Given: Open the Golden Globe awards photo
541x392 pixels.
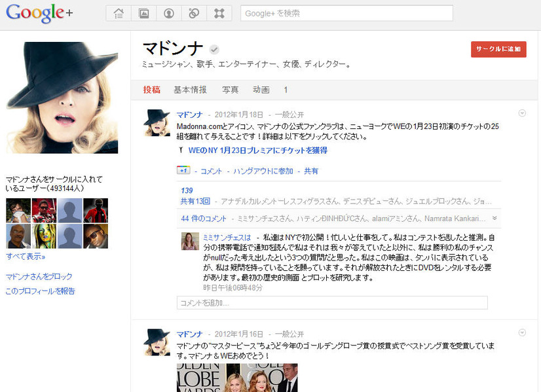Looking at the screenshot, I should [x=237, y=378].
